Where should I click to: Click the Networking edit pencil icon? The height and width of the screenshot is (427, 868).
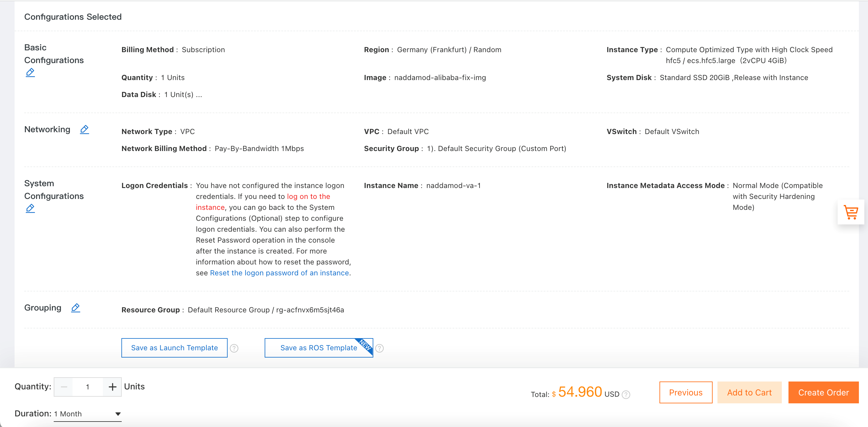[85, 129]
